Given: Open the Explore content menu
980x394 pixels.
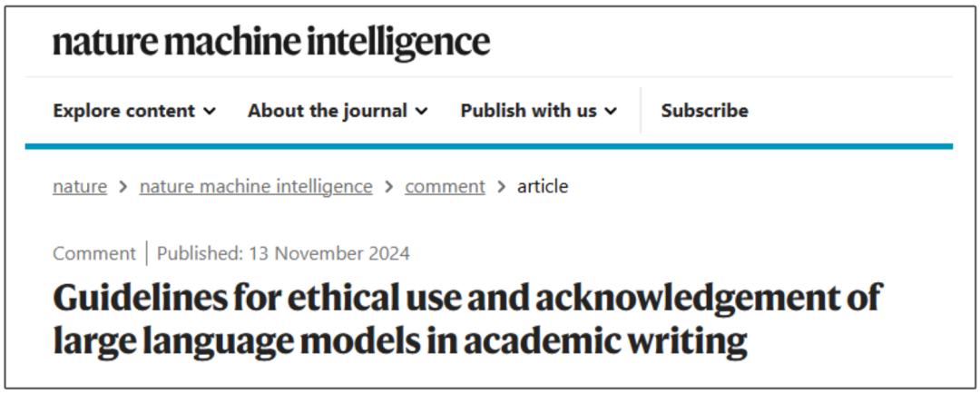Looking at the screenshot, I should [x=124, y=111].
